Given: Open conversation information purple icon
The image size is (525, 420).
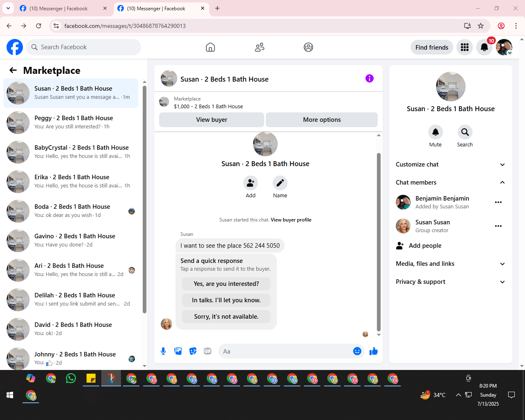Looking at the screenshot, I should click(x=370, y=78).
